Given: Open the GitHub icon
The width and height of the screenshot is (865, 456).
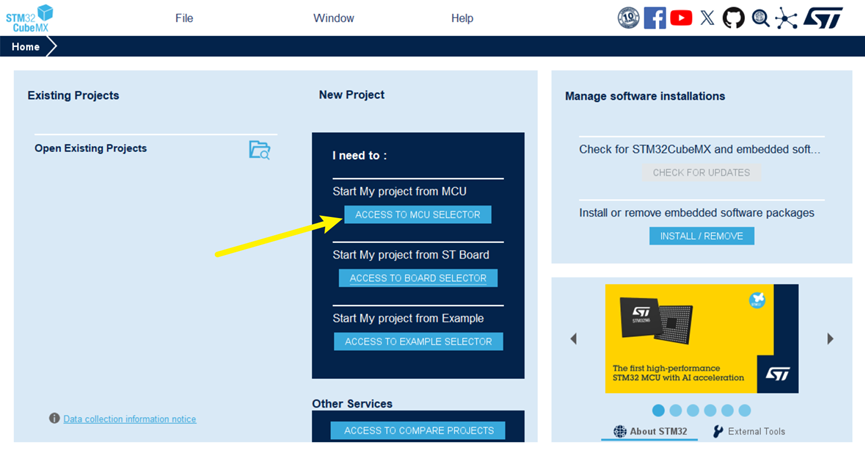Looking at the screenshot, I should tap(733, 18).
